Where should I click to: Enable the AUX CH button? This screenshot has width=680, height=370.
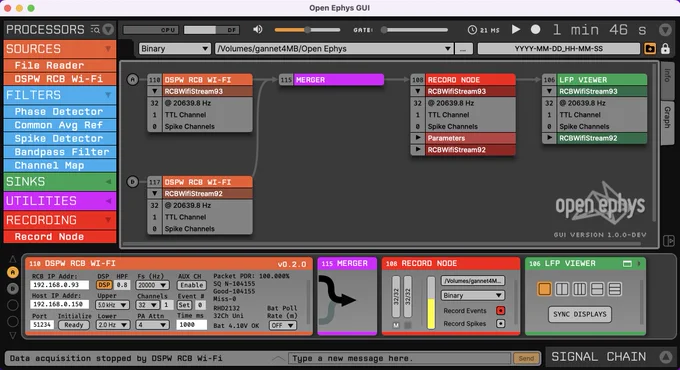coord(192,285)
